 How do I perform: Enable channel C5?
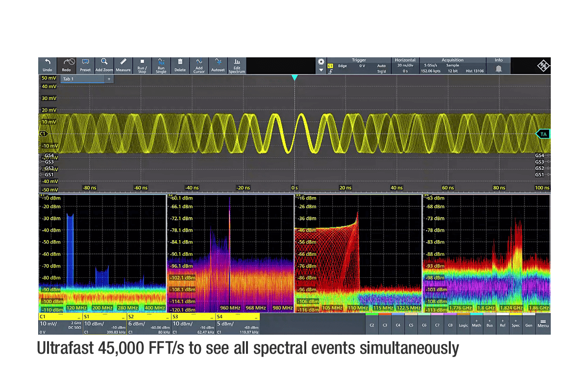tap(411, 324)
